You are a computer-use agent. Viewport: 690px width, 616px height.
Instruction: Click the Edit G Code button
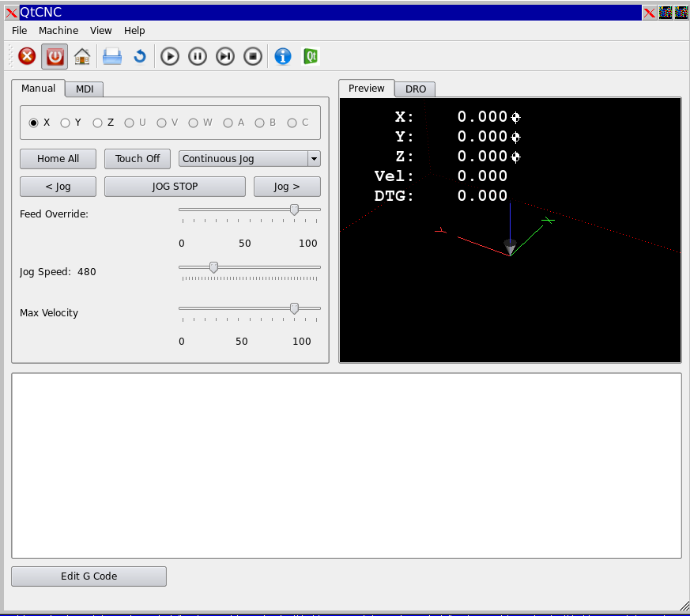point(89,576)
